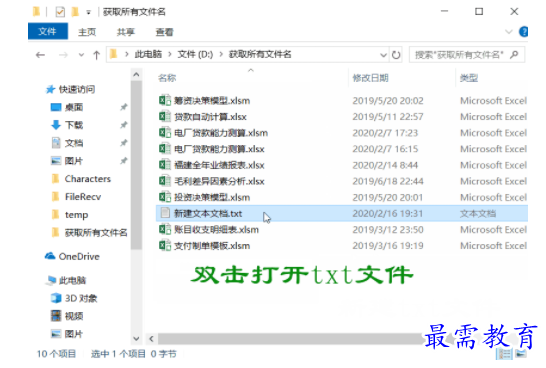
Task: Switch to the 共享 tab
Action: click(x=126, y=32)
